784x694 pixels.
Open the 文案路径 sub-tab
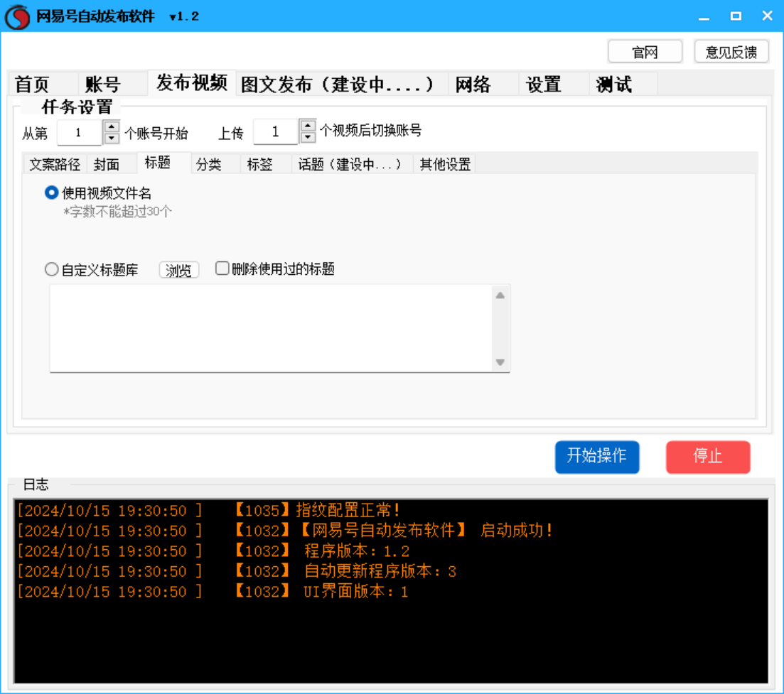tap(55, 164)
